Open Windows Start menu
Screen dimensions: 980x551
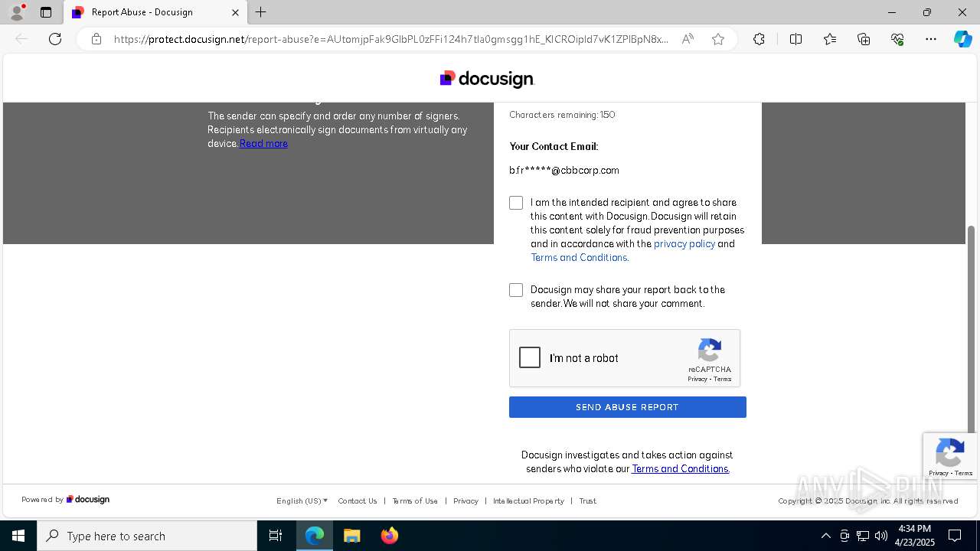[18, 536]
